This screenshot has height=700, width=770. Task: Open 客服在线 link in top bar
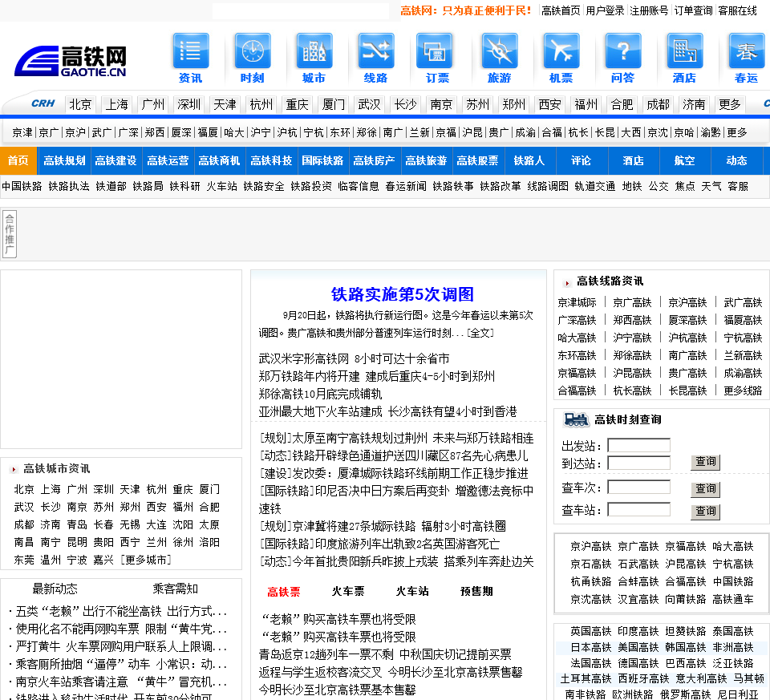click(738, 10)
